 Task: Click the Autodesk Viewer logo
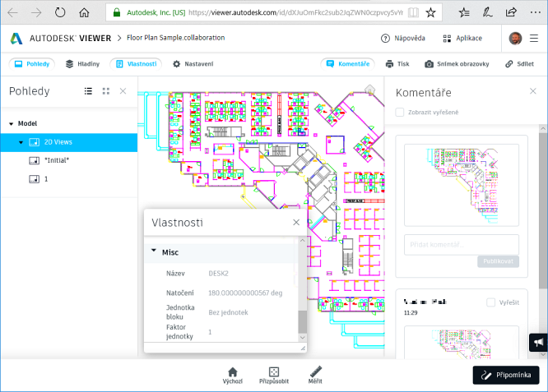point(16,38)
